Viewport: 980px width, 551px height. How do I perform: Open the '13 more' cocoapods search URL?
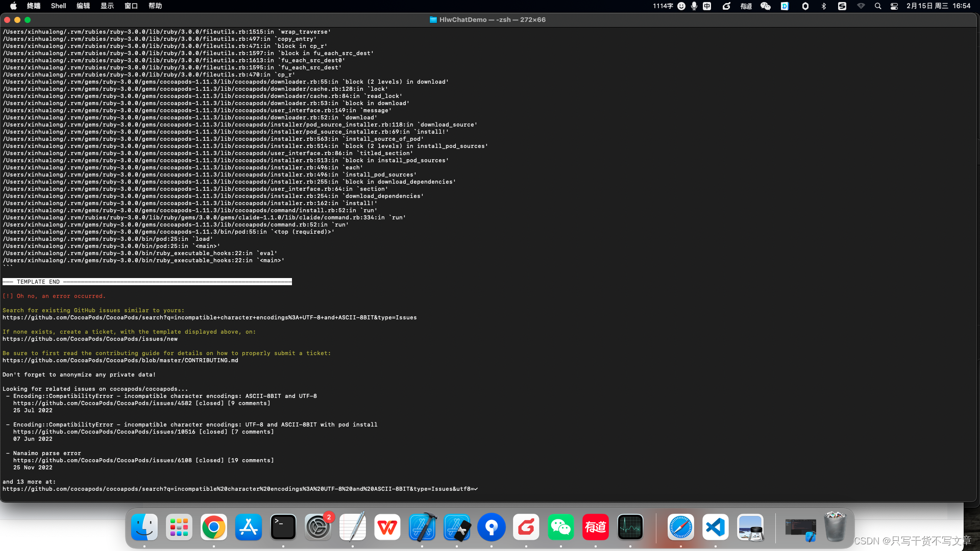(x=240, y=489)
